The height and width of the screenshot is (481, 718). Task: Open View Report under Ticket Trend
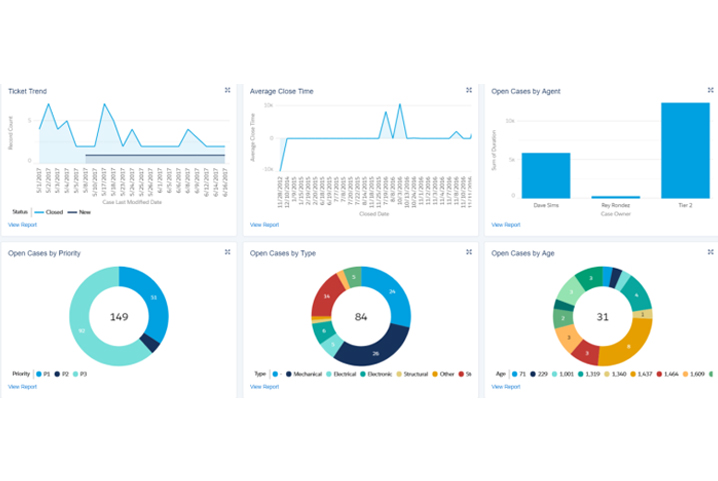(x=22, y=225)
